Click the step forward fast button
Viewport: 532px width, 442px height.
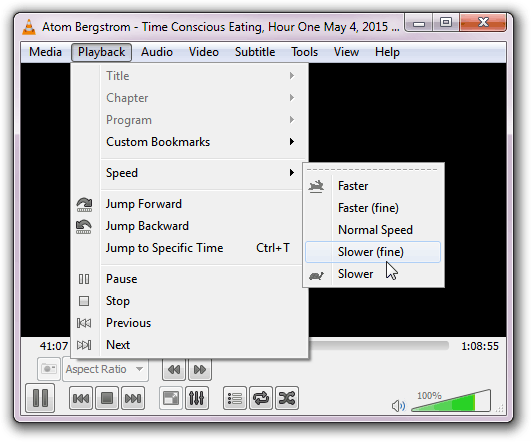point(200,369)
